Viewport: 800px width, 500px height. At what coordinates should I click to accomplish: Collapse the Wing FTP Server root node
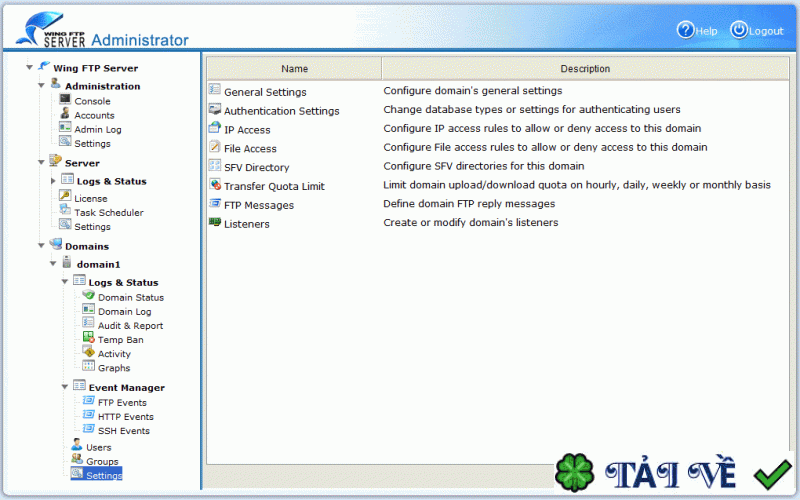[x=29, y=67]
